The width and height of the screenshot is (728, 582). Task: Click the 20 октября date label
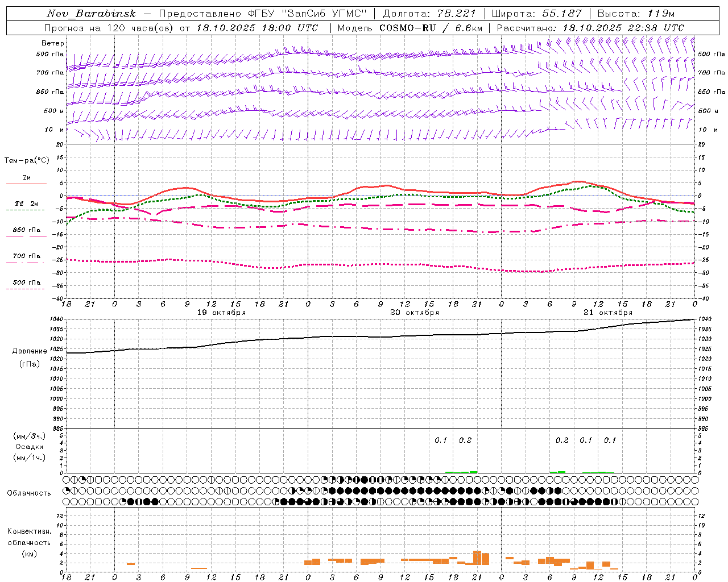tap(415, 313)
